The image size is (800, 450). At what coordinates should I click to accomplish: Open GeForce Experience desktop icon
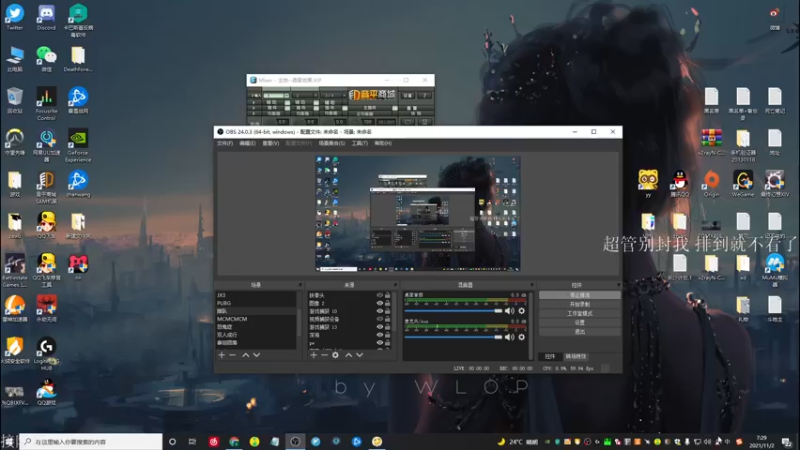tap(78, 145)
